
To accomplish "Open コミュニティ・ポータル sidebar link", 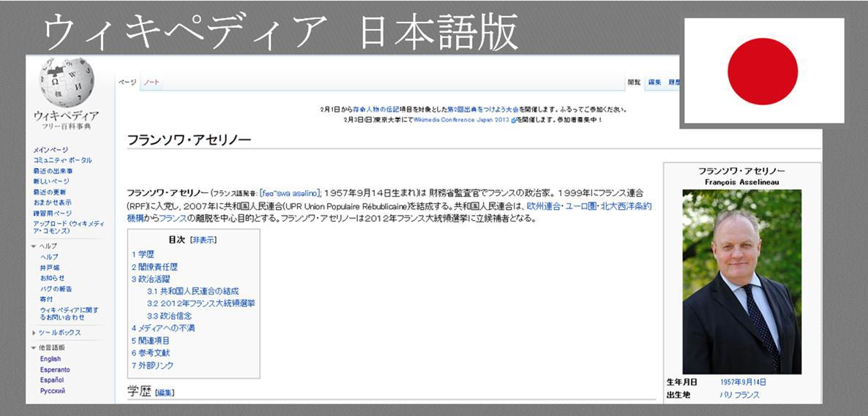I will tap(62, 160).
